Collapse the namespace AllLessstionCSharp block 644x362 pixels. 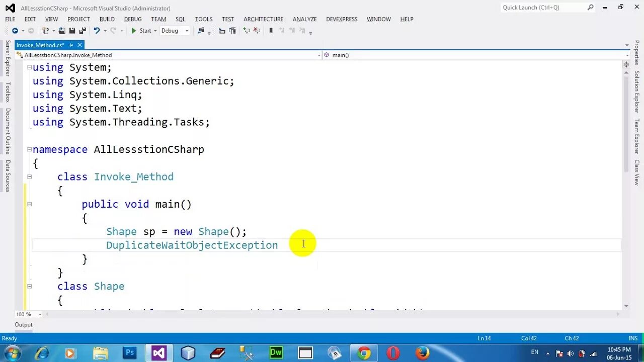29,149
